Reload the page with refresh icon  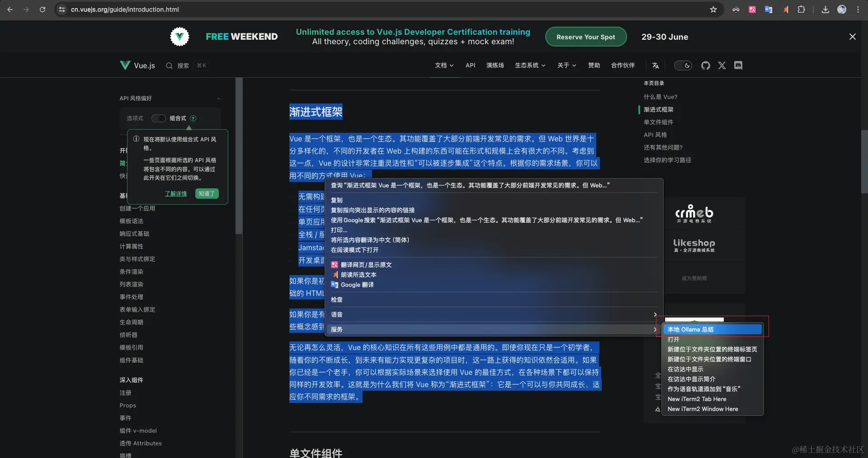point(42,9)
